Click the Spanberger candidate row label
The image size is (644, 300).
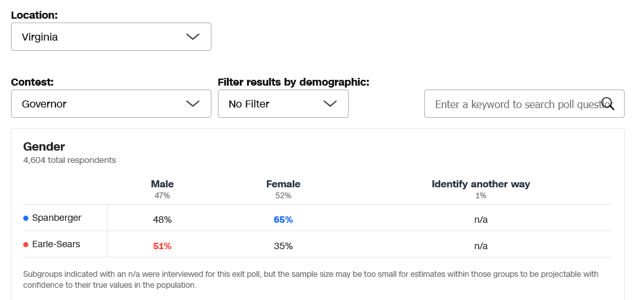click(57, 218)
